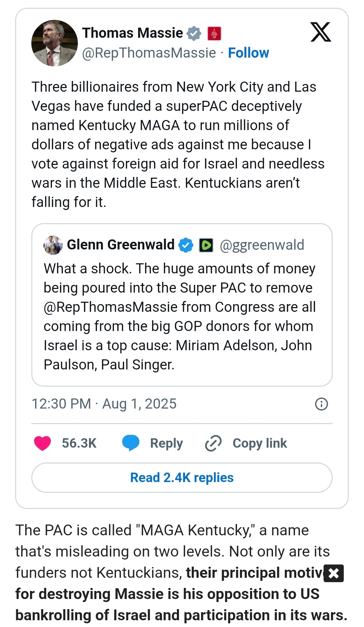This screenshot has height=627, width=364.
Task: Open the Read 2.4K replies button
Action: click(182, 478)
